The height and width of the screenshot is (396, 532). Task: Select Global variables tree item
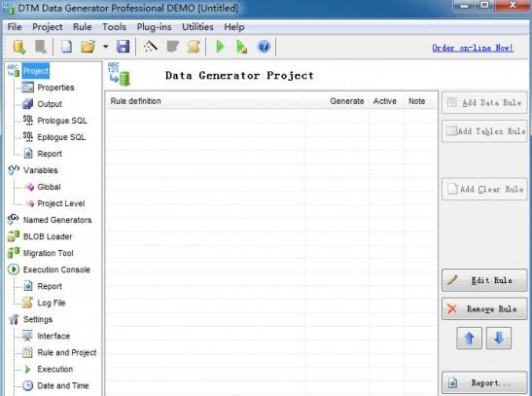pos(49,187)
